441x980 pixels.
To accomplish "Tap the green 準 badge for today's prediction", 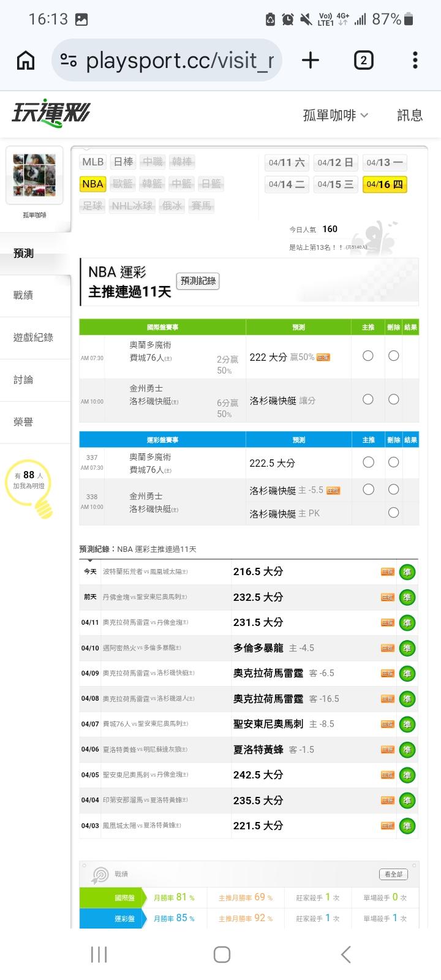I will (x=407, y=572).
